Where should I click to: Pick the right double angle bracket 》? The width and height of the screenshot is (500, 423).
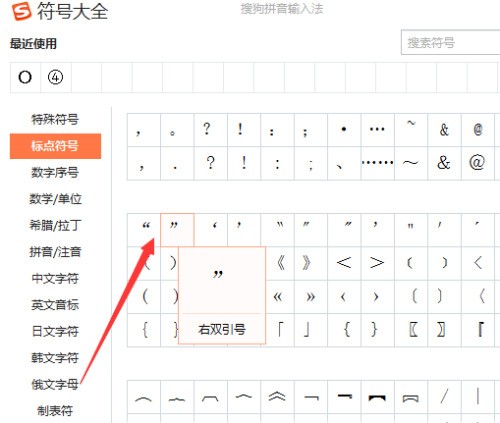[x=311, y=263]
